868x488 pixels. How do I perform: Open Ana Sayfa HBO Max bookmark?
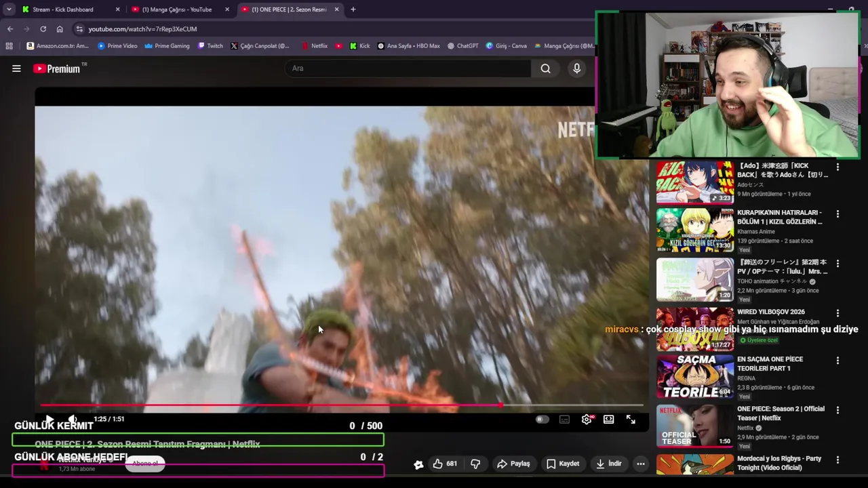tap(408, 46)
